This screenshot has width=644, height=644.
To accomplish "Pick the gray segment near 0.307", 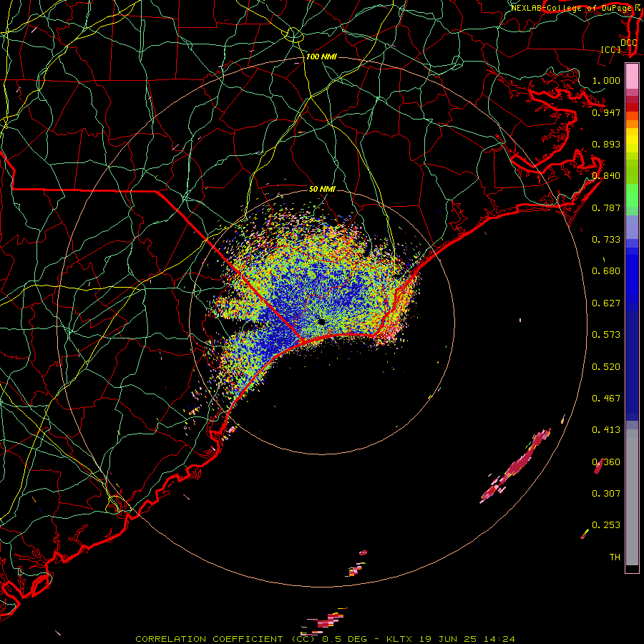I will click(x=632, y=497).
